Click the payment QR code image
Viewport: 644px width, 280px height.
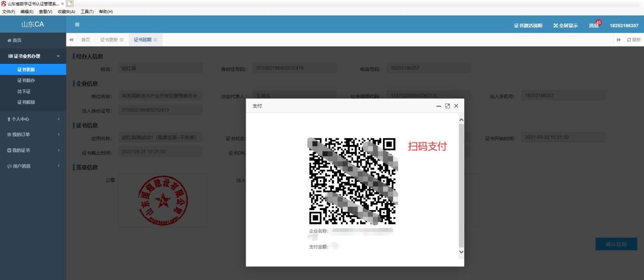click(x=352, y=181)
